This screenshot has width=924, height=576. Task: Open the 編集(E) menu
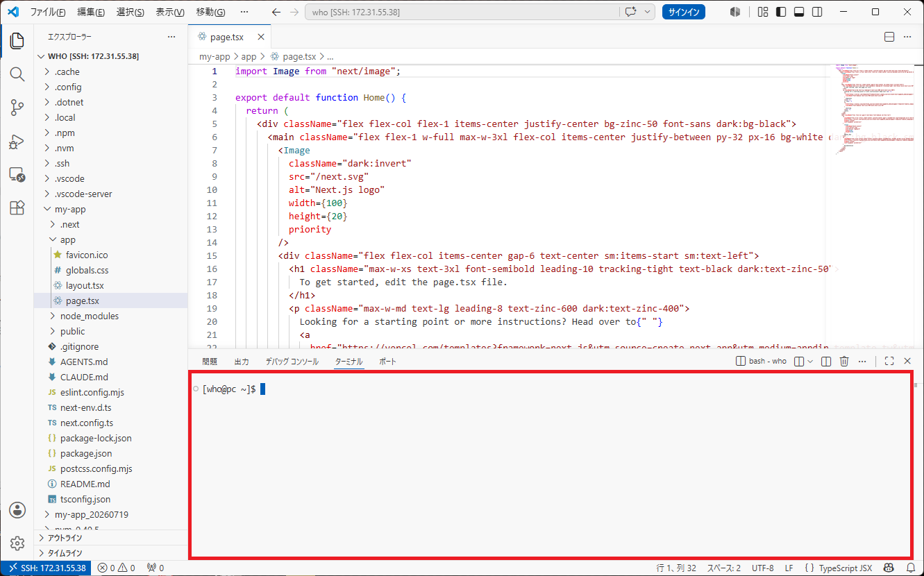pos(91,12)
